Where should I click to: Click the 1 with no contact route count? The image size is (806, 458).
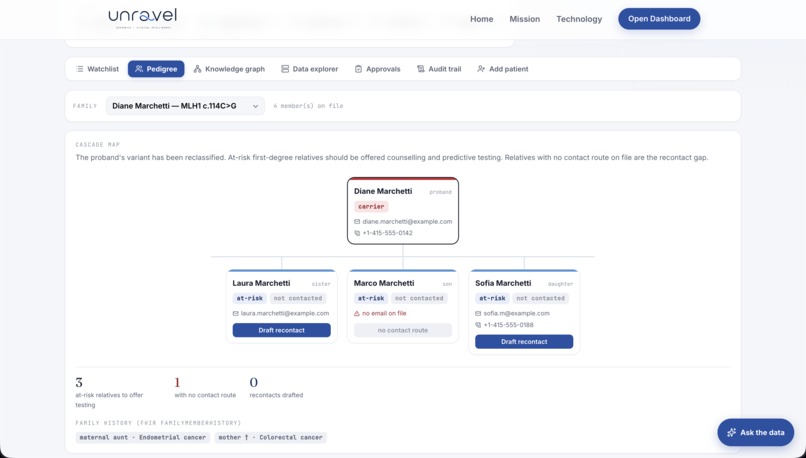point(177,382)
